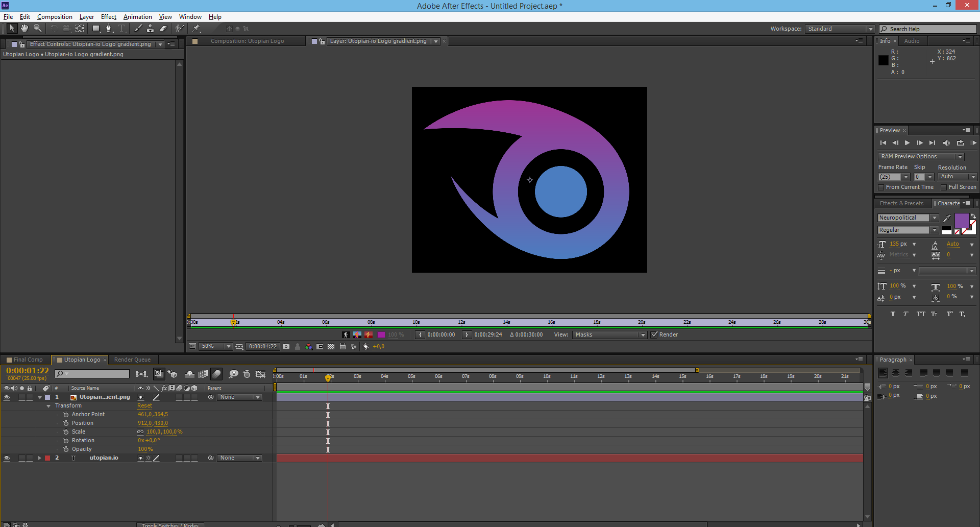Open the Animation menu
The image size is (980, 527).
(x=137, y=17)
